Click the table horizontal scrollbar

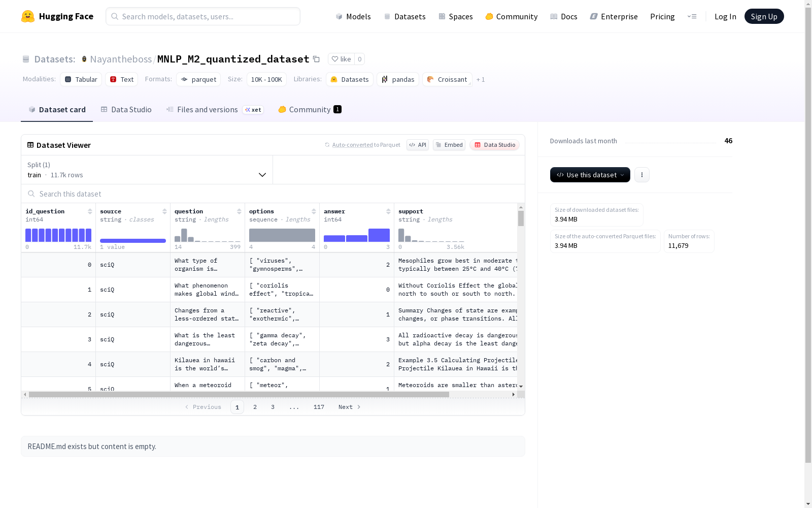(x=239, y=394)
